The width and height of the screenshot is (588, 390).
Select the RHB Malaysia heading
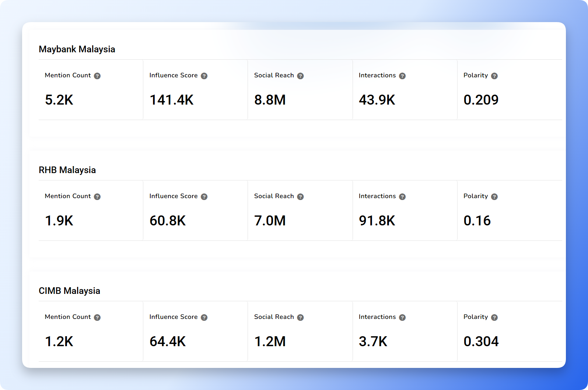point(67,170)
